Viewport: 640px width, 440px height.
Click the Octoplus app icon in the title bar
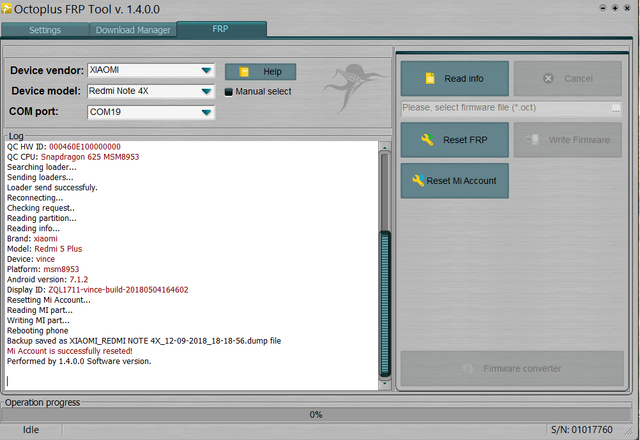point(6,9)
